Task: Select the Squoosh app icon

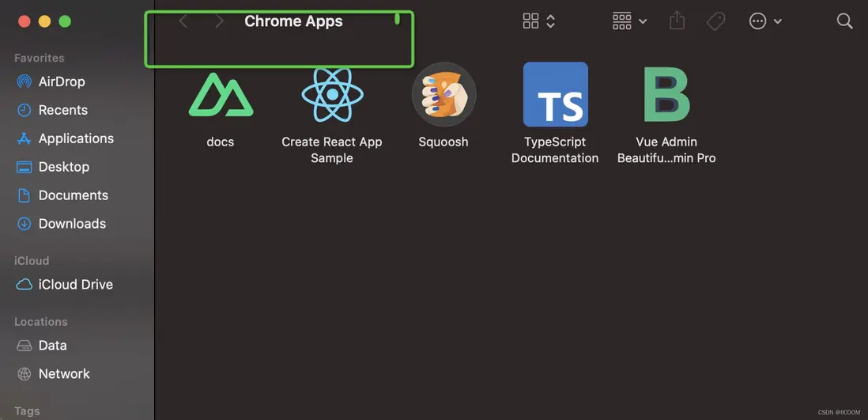Action: click(443, 94)
